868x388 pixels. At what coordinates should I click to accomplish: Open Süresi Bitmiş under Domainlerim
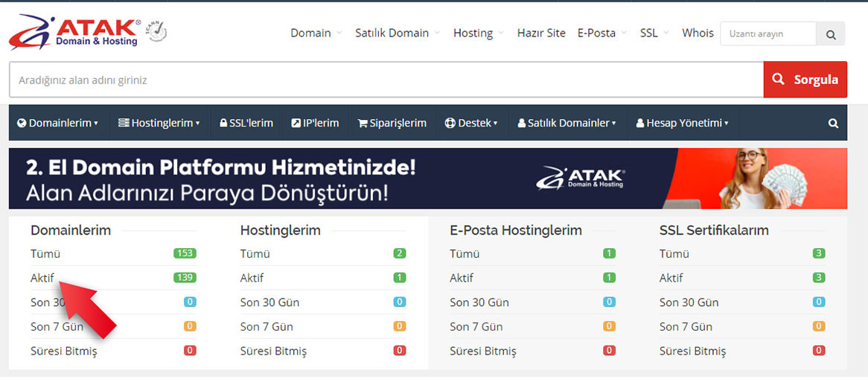[x=64, y=351]
